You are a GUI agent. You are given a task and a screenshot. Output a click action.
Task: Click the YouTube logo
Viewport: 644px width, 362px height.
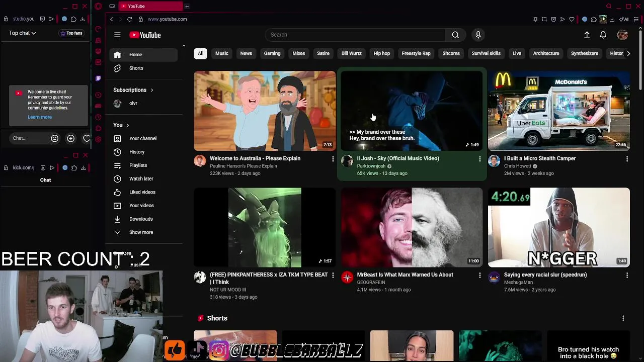[x=145, y=35]
